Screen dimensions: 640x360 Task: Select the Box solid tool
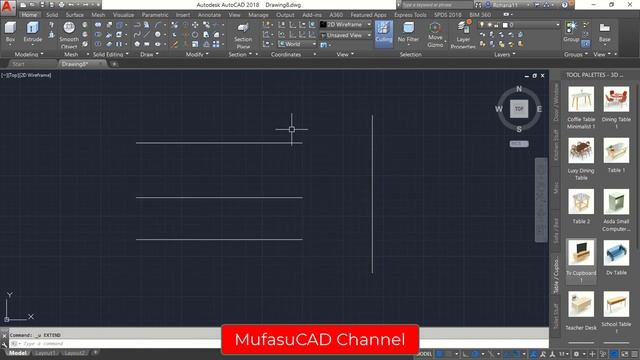click(10, 32)
